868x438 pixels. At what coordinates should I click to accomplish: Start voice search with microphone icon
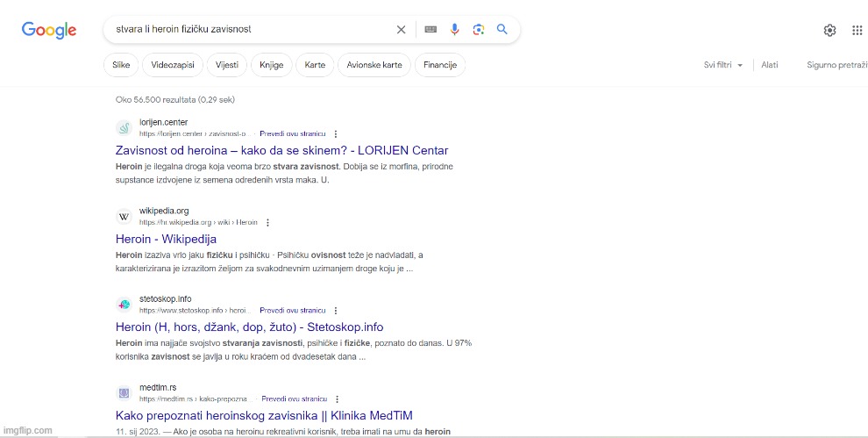(x=454, y=29)
